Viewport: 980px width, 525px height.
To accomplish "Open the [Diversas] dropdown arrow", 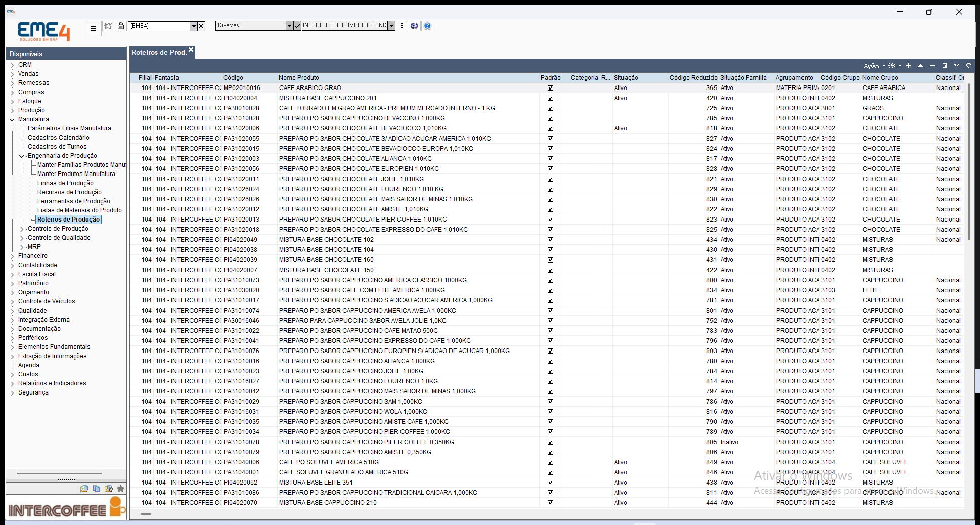I will 289,26.
